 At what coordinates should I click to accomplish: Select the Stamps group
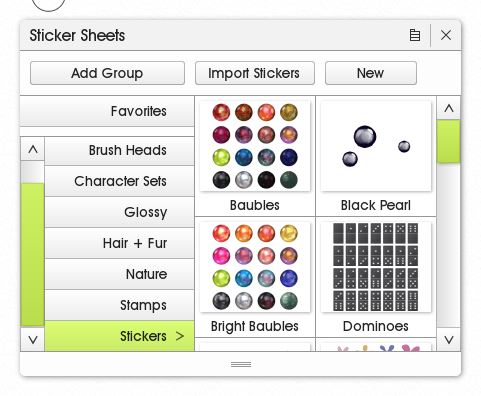pyautogui.click(x=119, y=305)
